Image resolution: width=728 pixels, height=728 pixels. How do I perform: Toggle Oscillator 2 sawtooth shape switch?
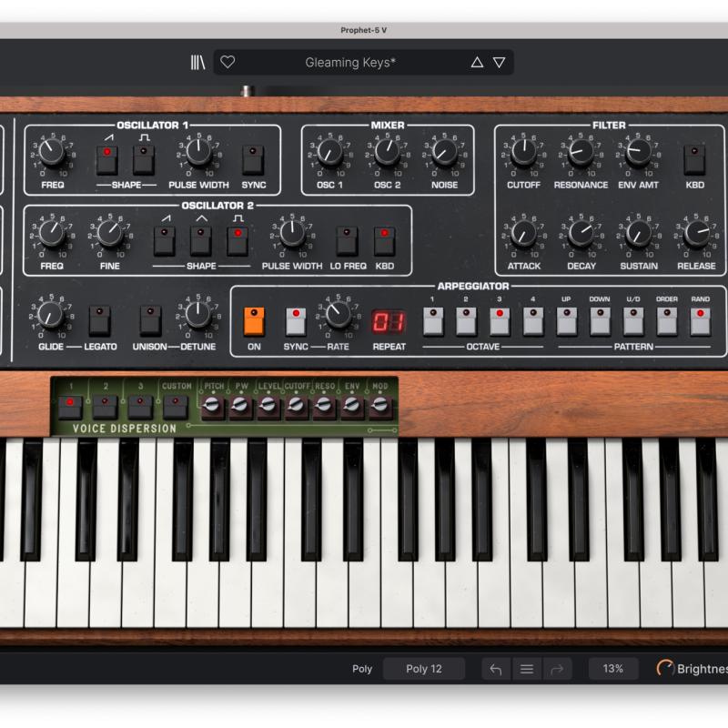[165, 240]
